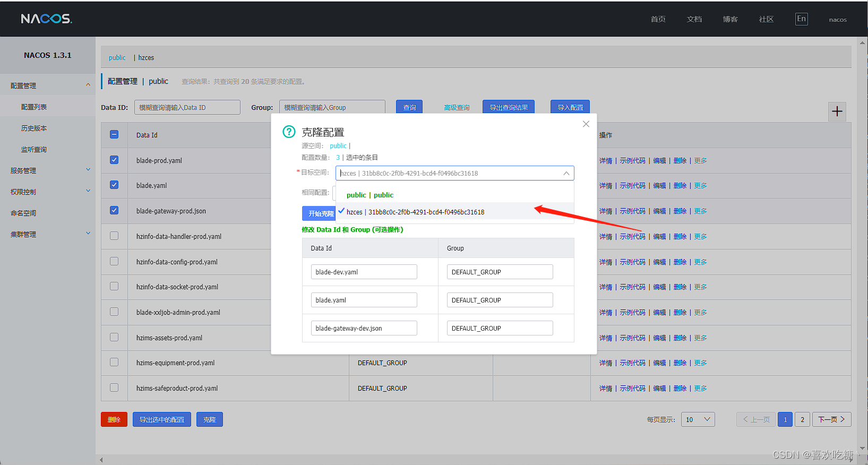Close the clone configuration dialog

pos(586,124)
